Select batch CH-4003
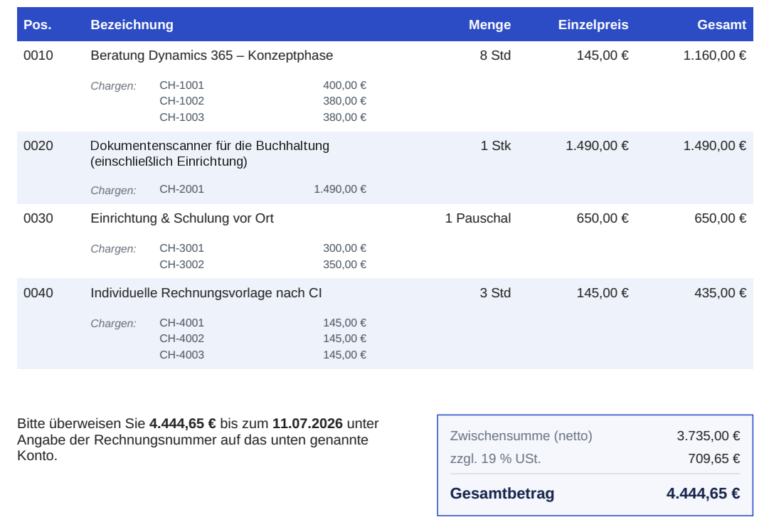The height and width of the screenshot is (532, 769). tap(181, 354)
